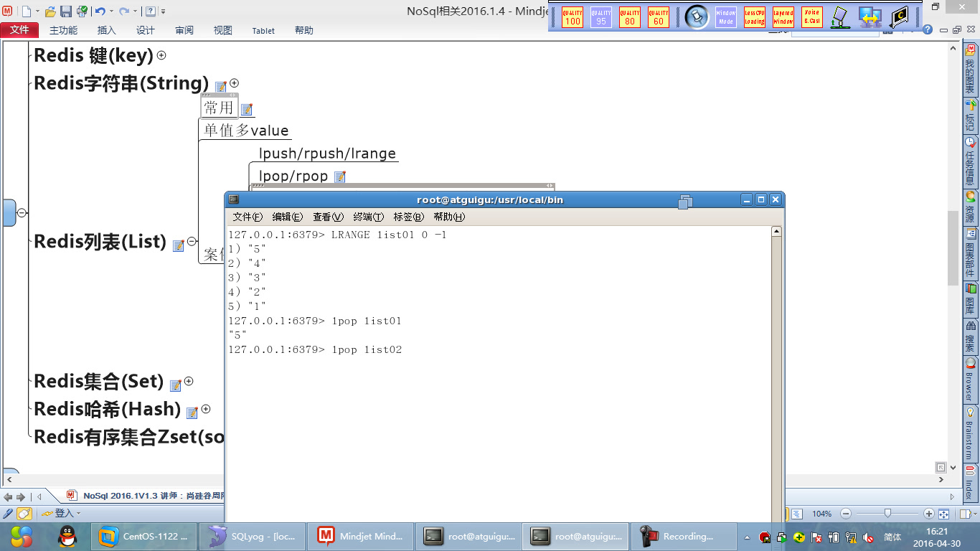Click the Save icon in the quick toolbar

coord(66,11)
